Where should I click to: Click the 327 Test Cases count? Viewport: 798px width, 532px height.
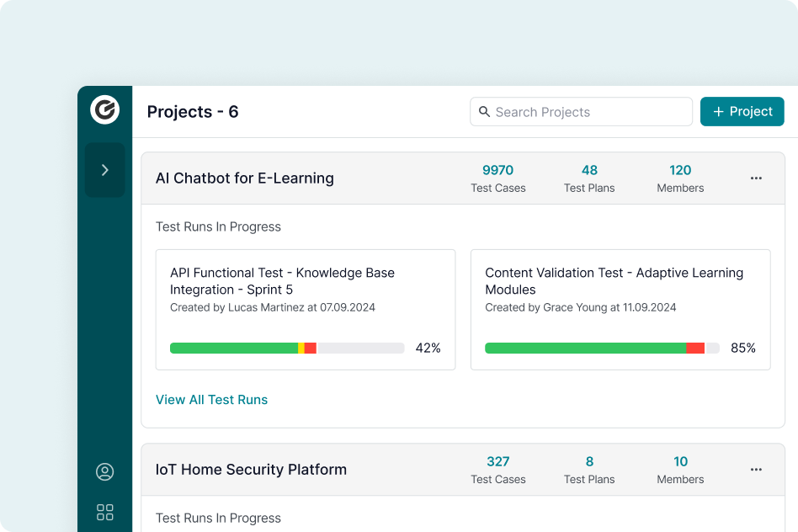pos(498,470)
